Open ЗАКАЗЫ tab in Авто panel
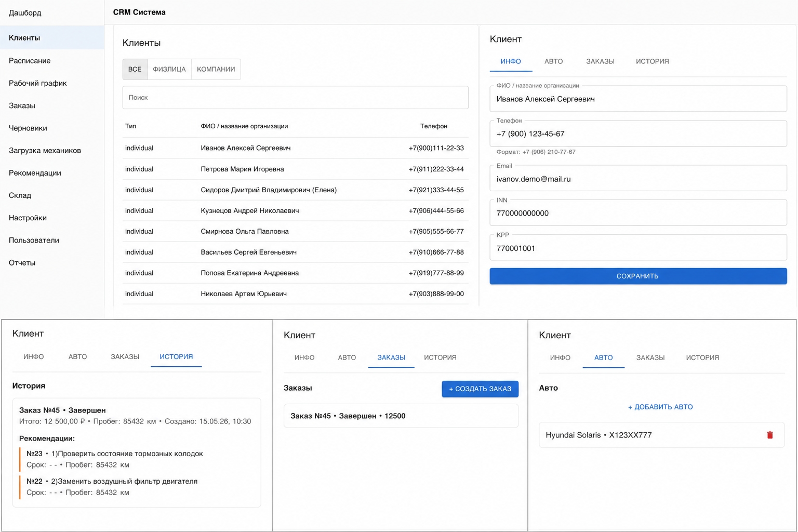Image resolution: width=798 pixels, height=532 pixels. tap(650, 358)
